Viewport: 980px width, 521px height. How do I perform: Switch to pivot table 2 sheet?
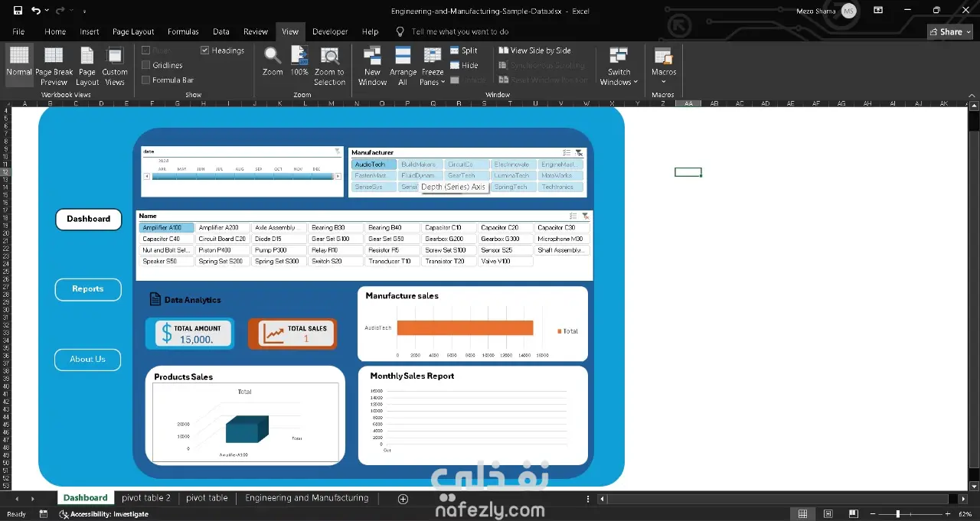tap(146, 498)
